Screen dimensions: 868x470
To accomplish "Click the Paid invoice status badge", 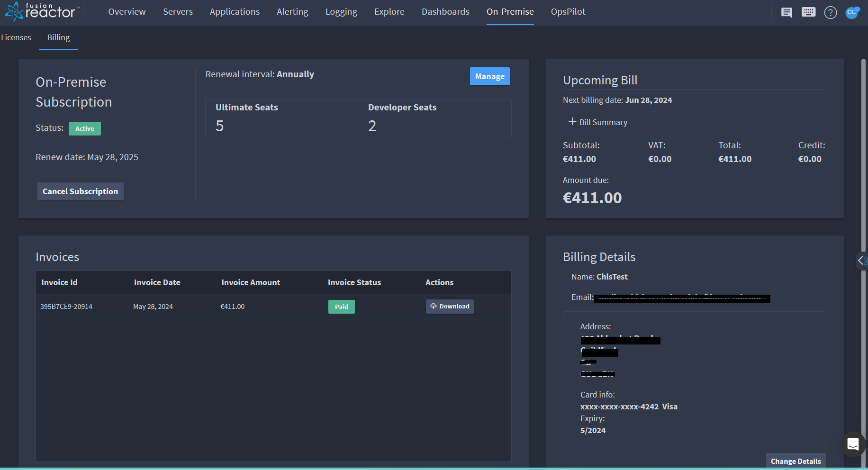I will (x=342, y=307).
